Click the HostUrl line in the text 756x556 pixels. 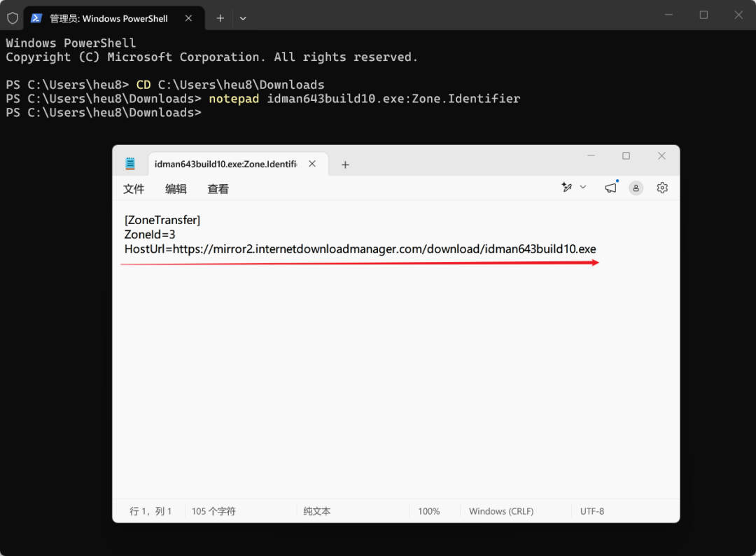point(360,249)
